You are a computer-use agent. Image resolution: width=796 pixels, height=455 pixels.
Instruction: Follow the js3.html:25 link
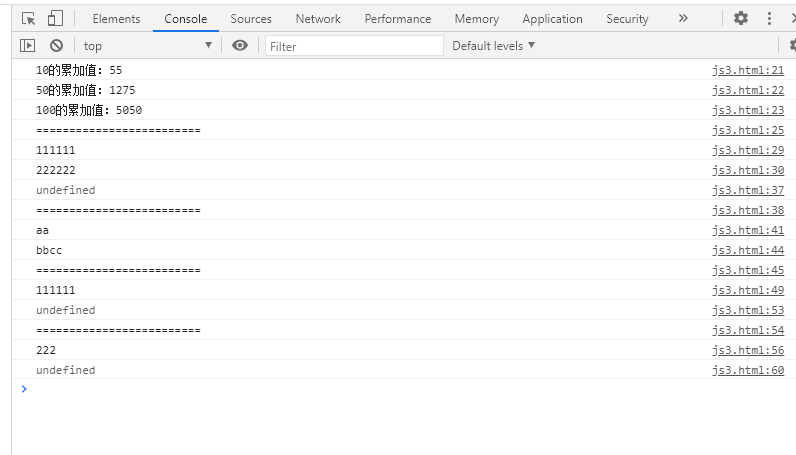tap(748, 130)
